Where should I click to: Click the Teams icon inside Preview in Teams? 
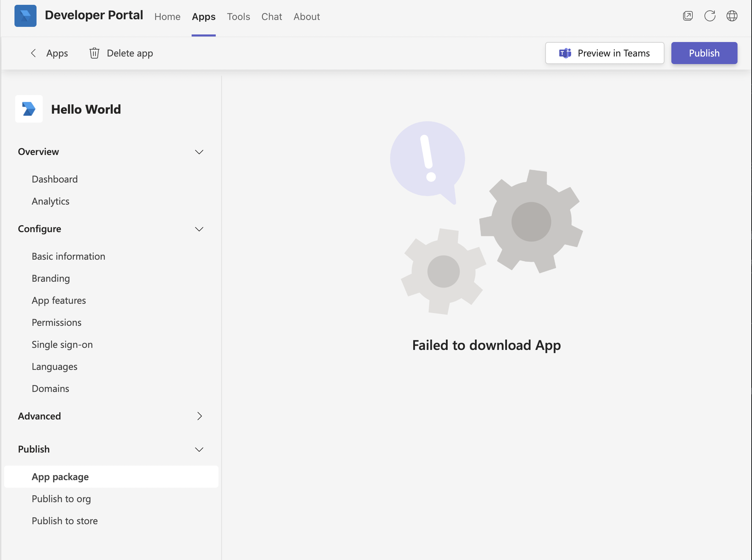[565, 53]
